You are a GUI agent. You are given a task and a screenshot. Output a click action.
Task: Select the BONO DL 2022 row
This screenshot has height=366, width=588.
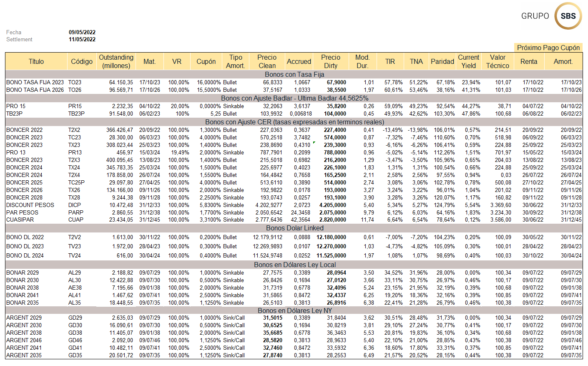[x=294, y=237]
